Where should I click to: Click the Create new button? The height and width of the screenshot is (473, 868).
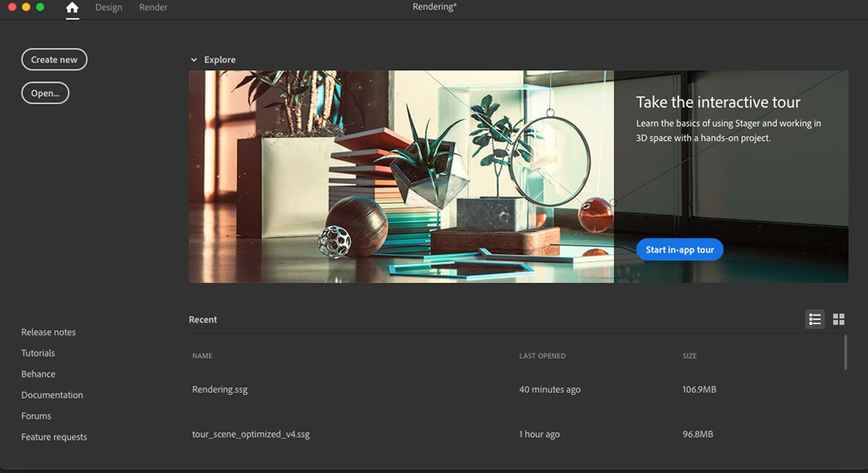(54, 59)
